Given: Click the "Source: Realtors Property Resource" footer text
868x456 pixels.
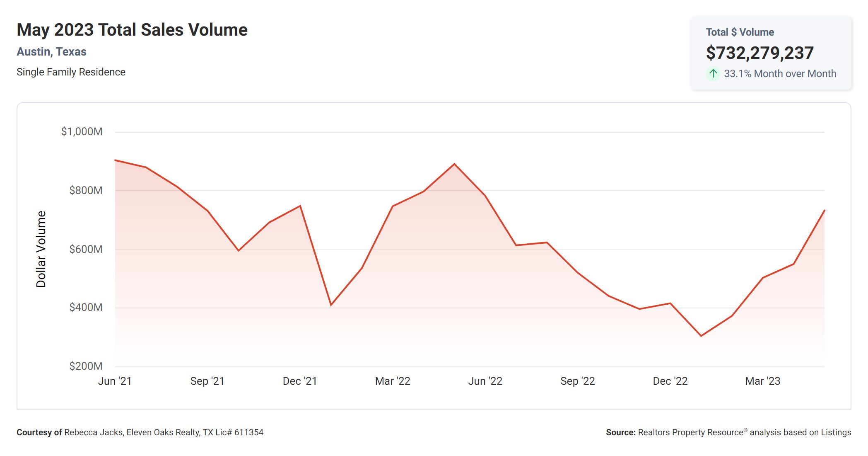Looking at the screenshot, I should 728,432.
